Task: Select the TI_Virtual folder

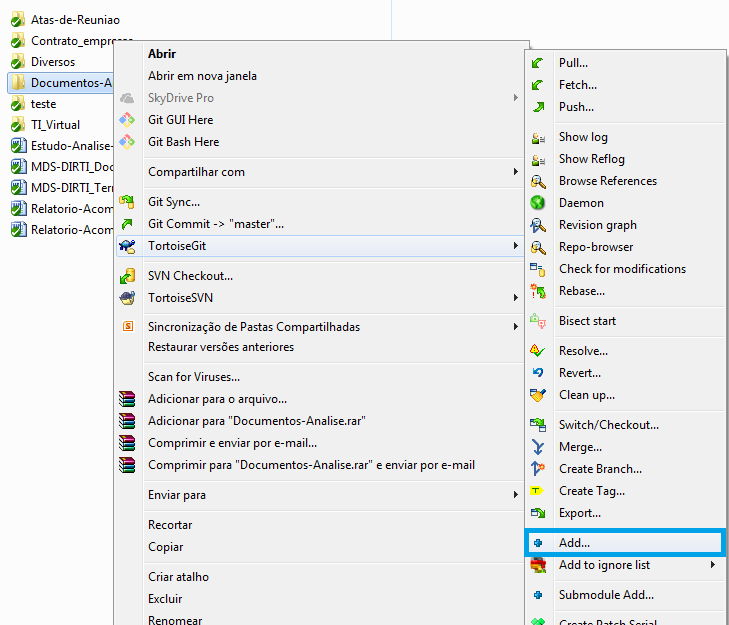Action: pos(57,125)
